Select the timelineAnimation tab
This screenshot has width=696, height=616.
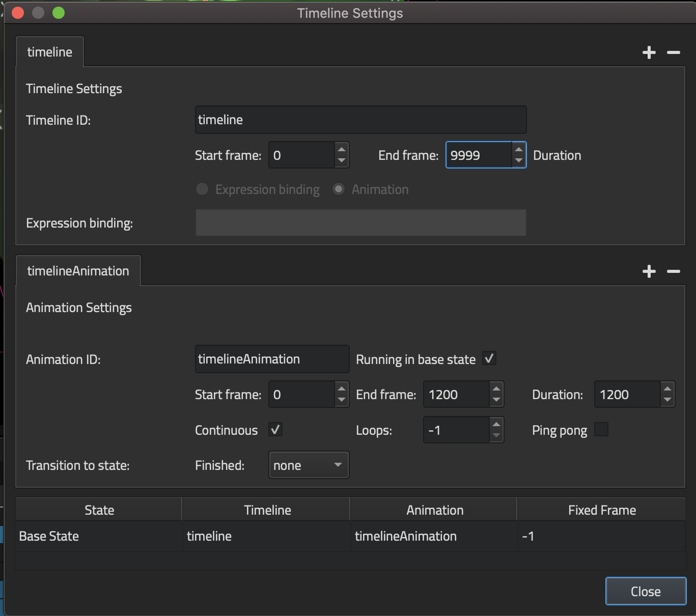(x=78, y=271)
